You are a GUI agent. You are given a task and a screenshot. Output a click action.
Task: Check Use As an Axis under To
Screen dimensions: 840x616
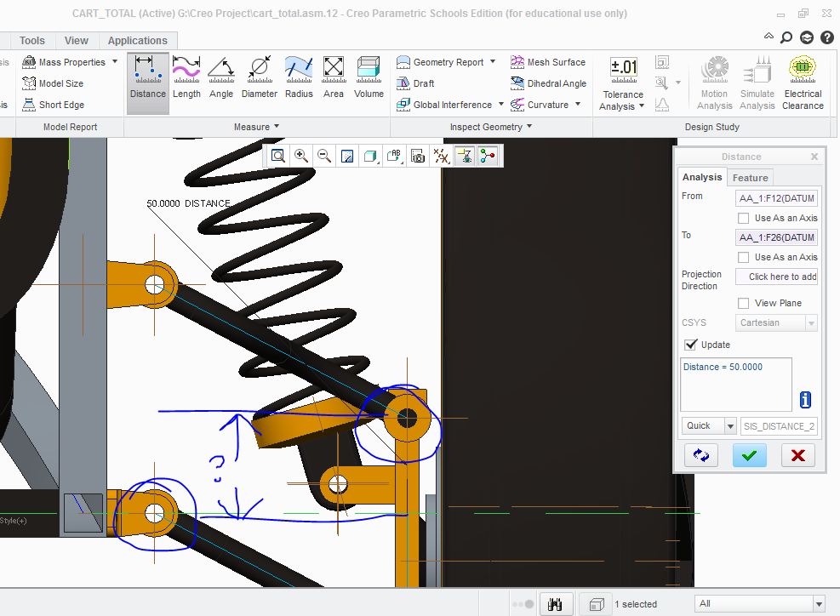click(743, 257)
